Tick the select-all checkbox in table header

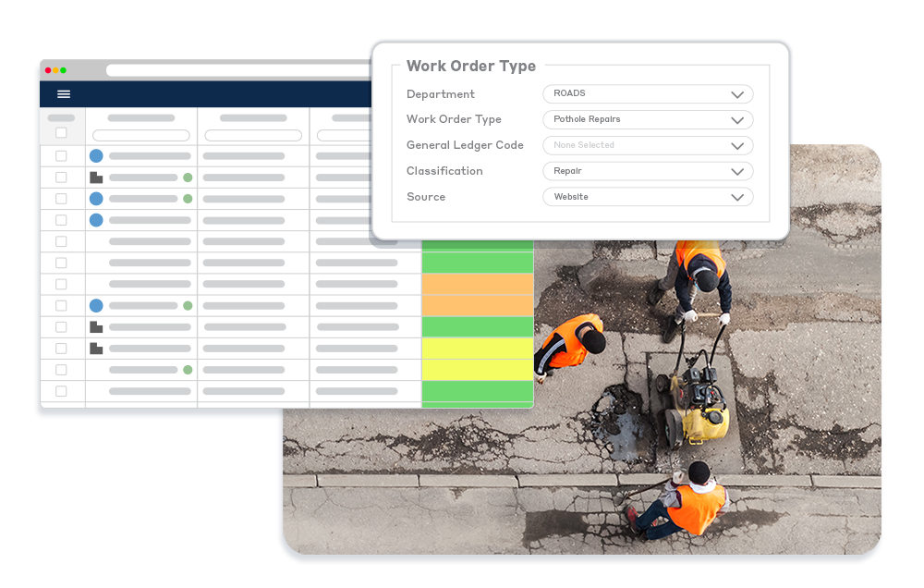pos(61,133)
